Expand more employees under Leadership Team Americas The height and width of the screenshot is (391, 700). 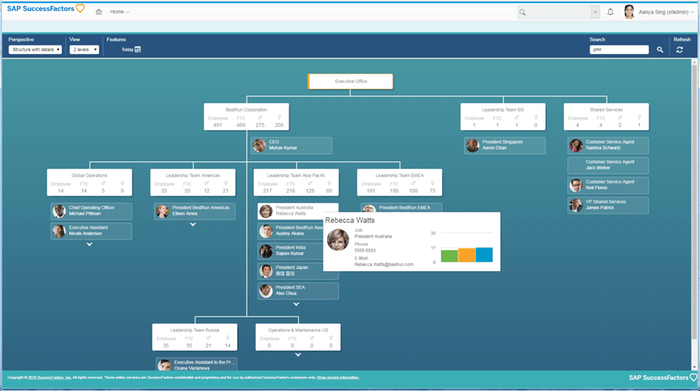(193, 225)
